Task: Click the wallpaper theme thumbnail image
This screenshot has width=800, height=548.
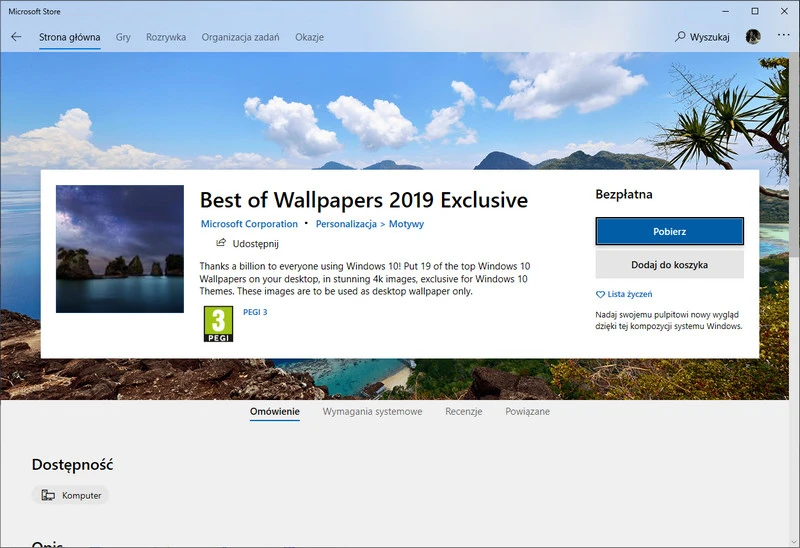Action: (x=120, y=249)
